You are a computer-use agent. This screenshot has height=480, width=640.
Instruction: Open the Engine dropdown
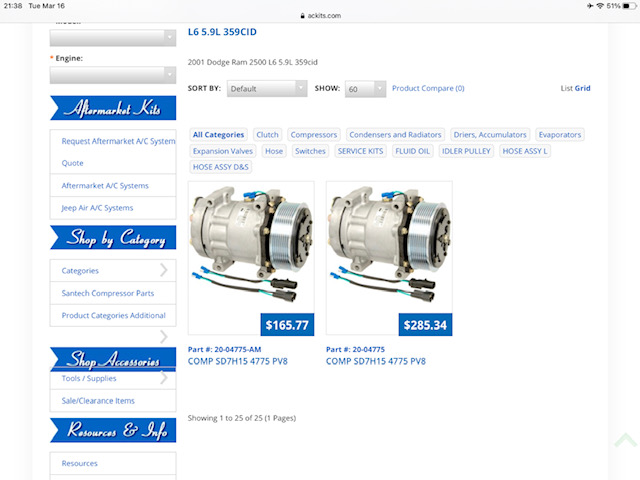(112, 74)
